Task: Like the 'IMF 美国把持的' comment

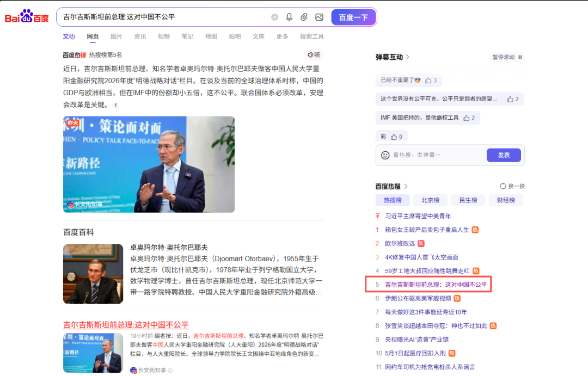Action: tap(468, 118)
